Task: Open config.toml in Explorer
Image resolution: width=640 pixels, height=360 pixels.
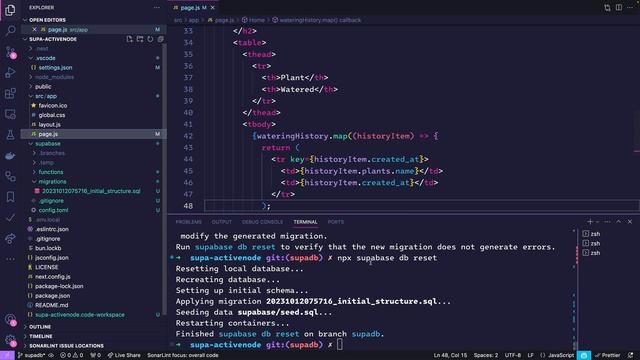Action: tap(53, 210)
